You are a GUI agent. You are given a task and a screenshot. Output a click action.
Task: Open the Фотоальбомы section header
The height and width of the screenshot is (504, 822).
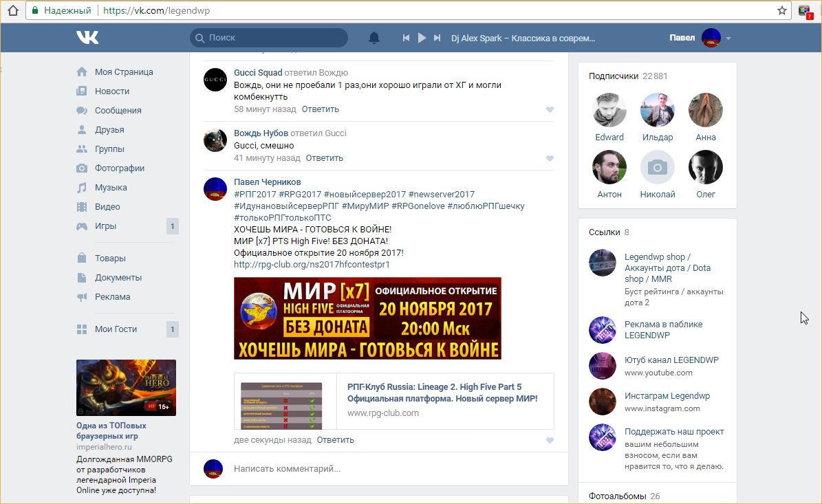pyautogui.click(x=625, y=496)
